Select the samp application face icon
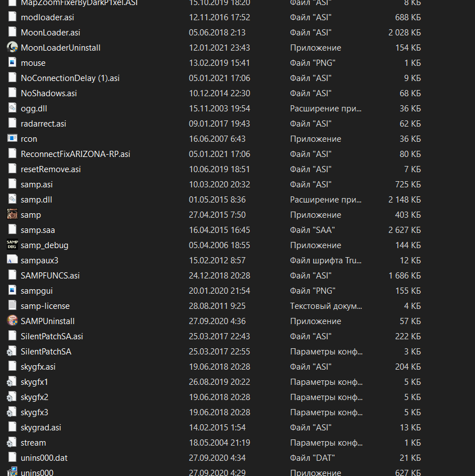This screenshot has height=476, width=475. point(12,214)
